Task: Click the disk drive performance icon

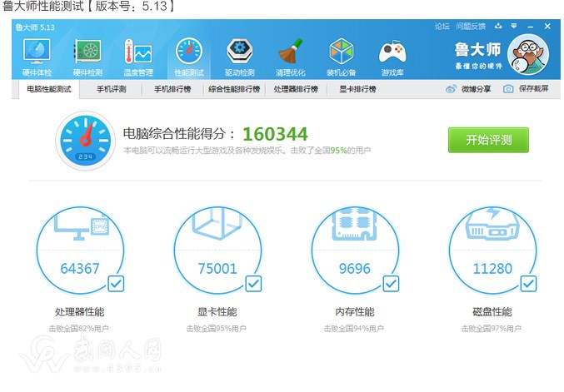Action: (x=492, y=225)
